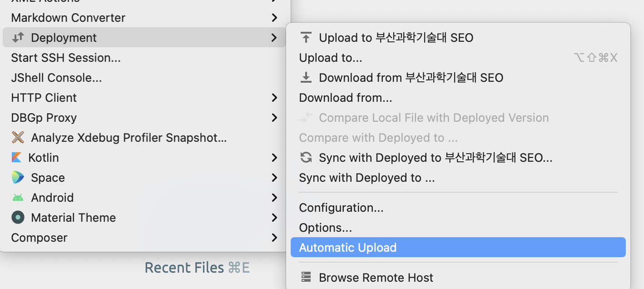Image resolution: width=644 pixels, height=289 pixels.
Task: Expand the DBGp Proxy submenu arrow
Action: click(x=274, y=118)
